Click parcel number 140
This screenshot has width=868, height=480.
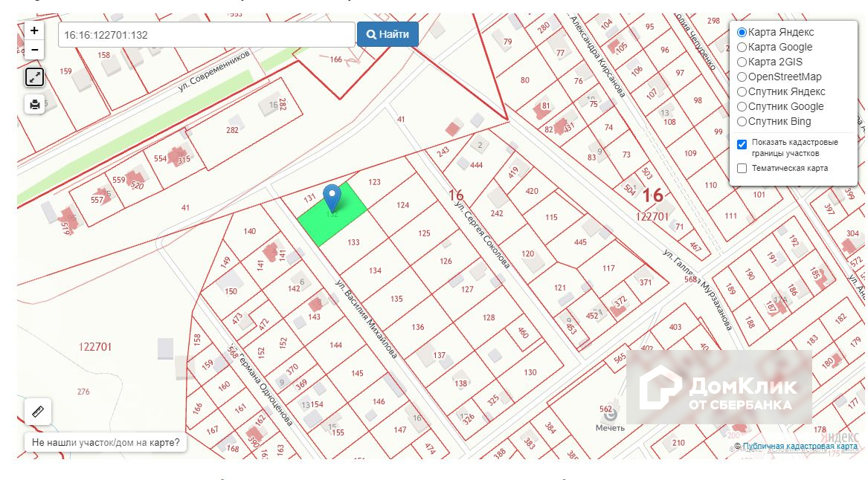click(x=250, y=231)
